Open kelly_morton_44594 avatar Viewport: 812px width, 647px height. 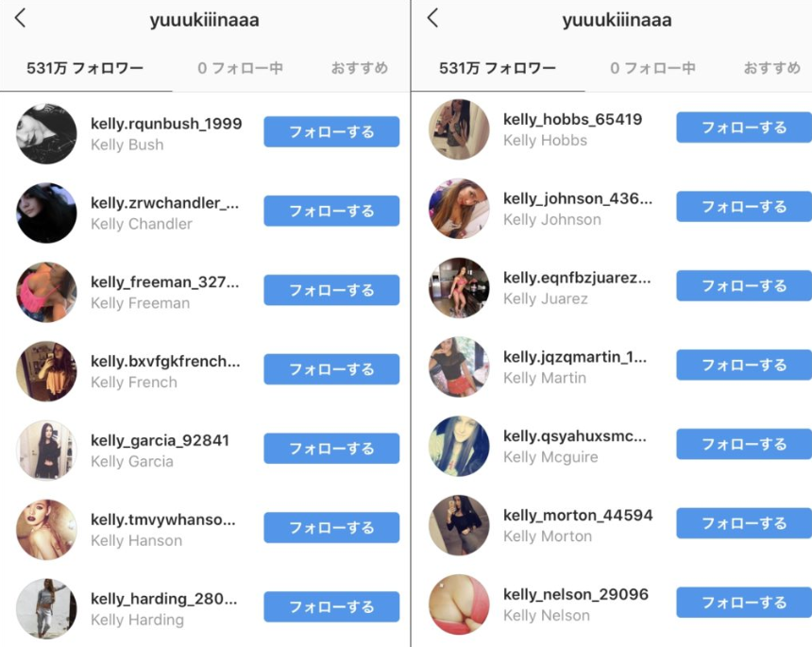tap(459, 525)
